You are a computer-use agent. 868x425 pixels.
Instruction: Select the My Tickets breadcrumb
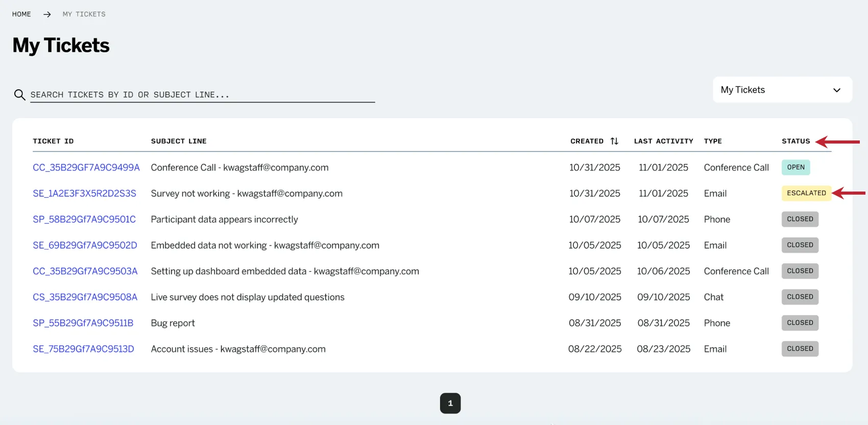(x=84, y=14)
